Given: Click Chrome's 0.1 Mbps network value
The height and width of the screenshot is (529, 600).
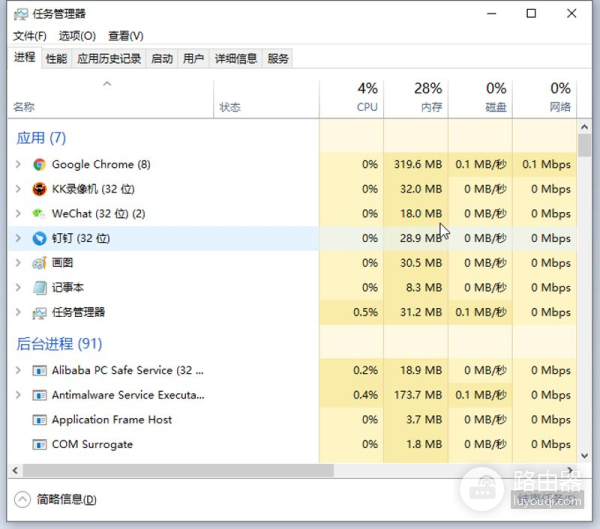Looking at the screenshot, I should coord(546,165).
